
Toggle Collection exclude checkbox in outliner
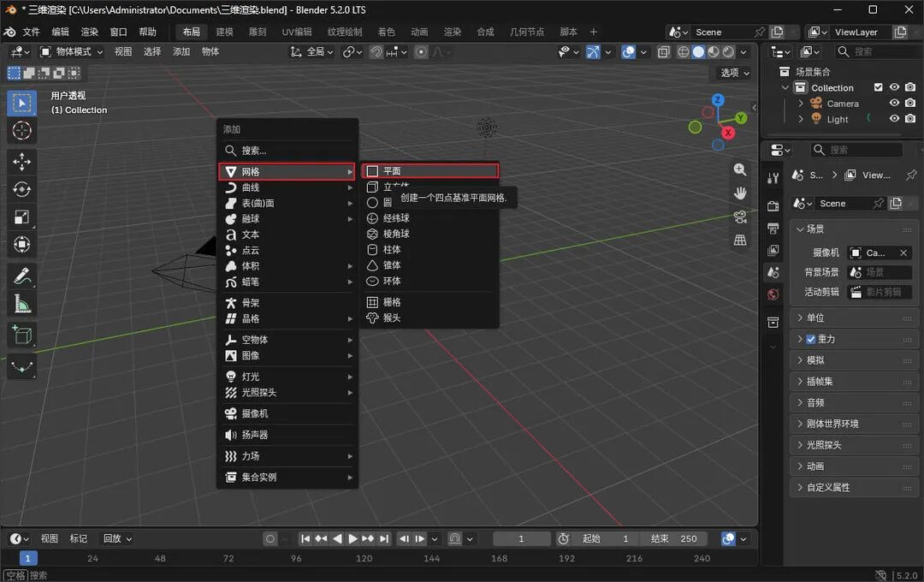click(878, 87)
